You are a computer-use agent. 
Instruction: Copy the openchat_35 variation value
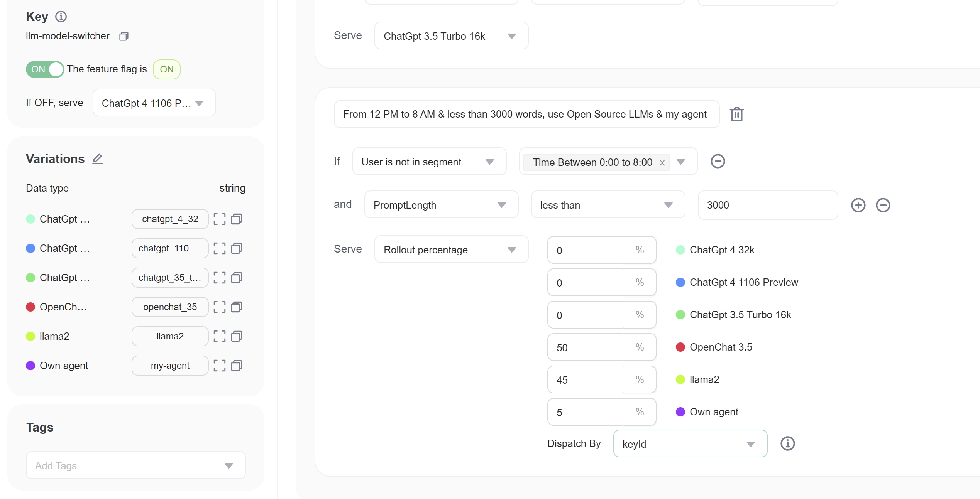237,307
